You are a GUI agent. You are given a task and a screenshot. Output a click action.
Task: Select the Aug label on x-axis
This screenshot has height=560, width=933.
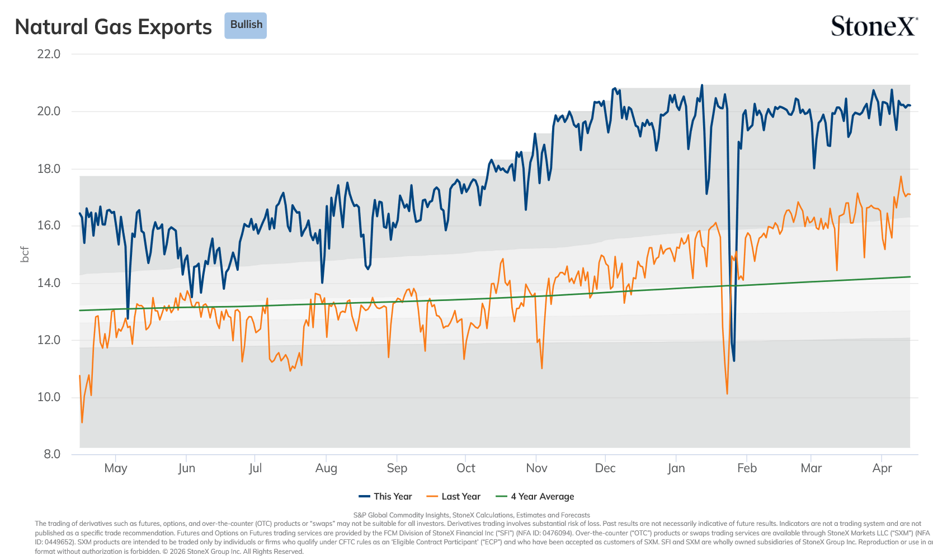pos(326,468)
